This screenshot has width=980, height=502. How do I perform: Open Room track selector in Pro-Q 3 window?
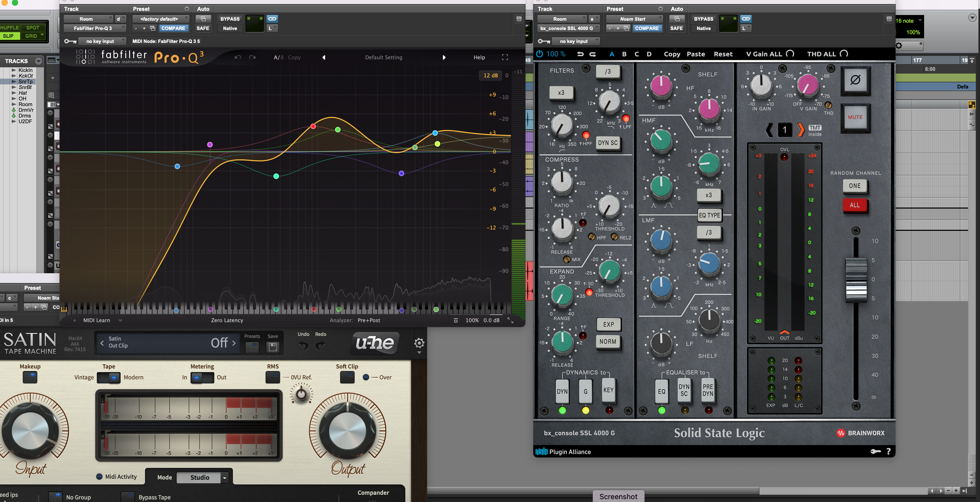[88, 19]
